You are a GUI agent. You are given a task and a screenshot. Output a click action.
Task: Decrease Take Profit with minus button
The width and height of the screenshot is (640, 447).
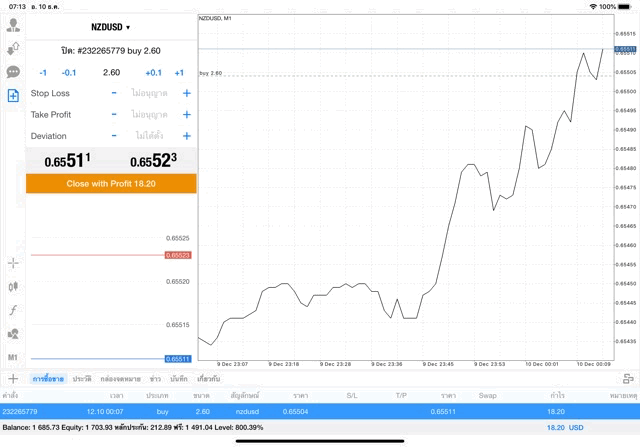pos(114,115)
